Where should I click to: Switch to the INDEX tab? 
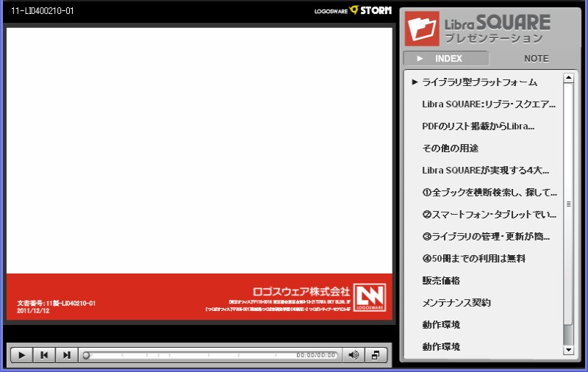(446, 59)
